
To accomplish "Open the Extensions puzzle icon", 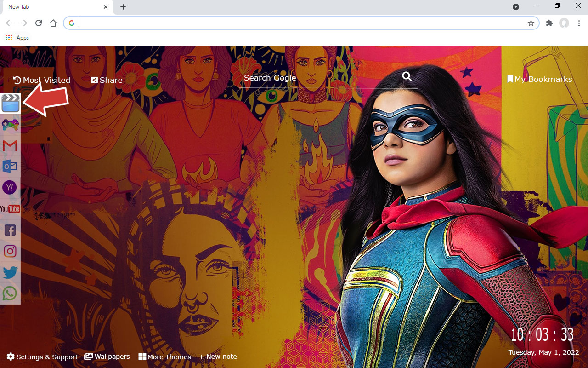I will click(549, 23).
